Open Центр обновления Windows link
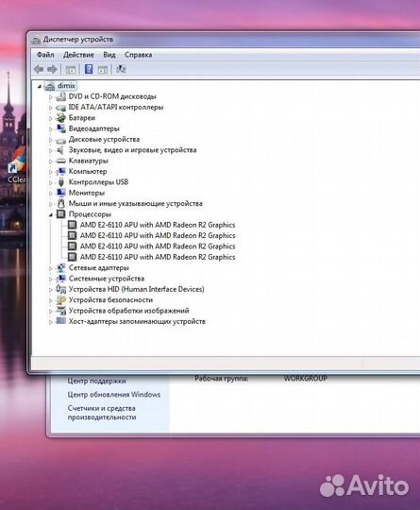Image resolution: width=420 pixels, height=510 pixels. click(x=114, y=395)
